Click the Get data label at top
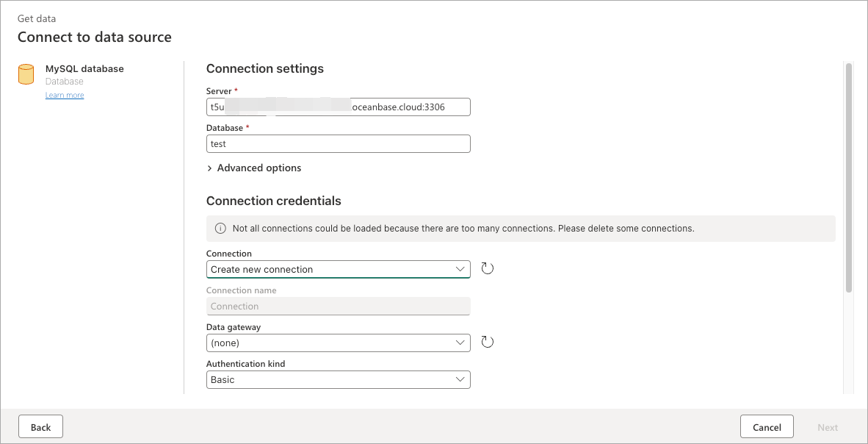Viewport: 868px width, 444px height. coord(37,18)
